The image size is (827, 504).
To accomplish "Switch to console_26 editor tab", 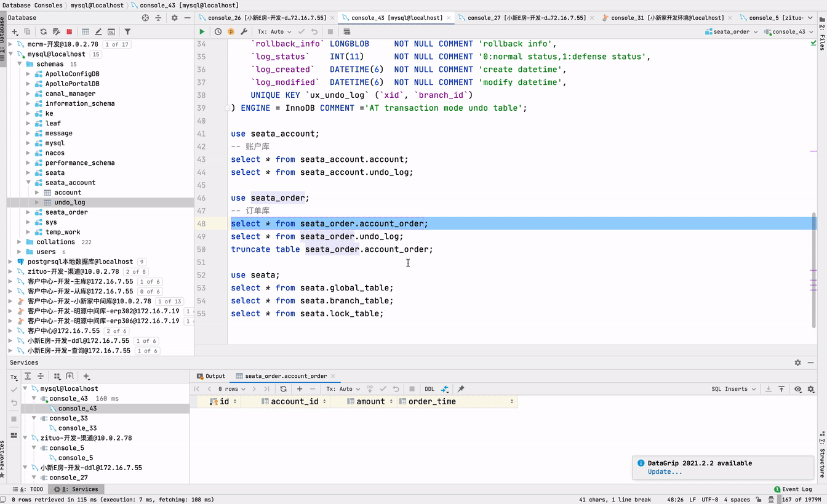I will (x=267, y=18).
